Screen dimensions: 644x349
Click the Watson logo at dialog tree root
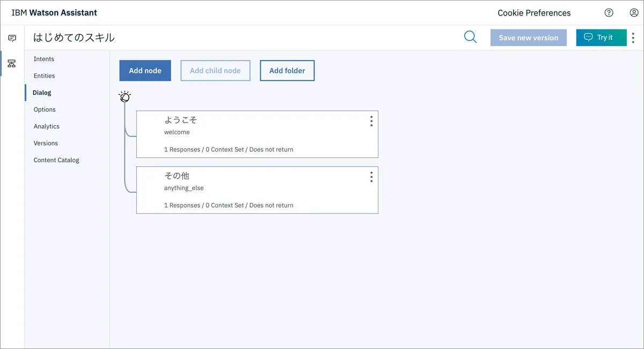click(125, 97)
